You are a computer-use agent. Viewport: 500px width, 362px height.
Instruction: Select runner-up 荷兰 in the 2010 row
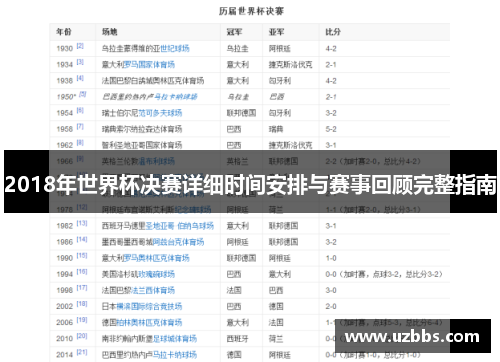pyautogui.click(x=276, y=339)
